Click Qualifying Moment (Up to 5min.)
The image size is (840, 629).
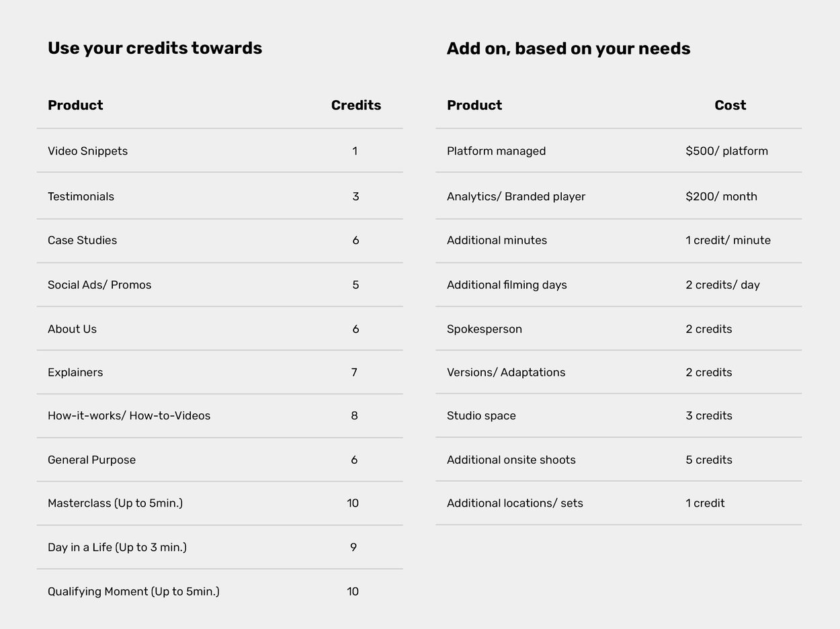[134, 592]
